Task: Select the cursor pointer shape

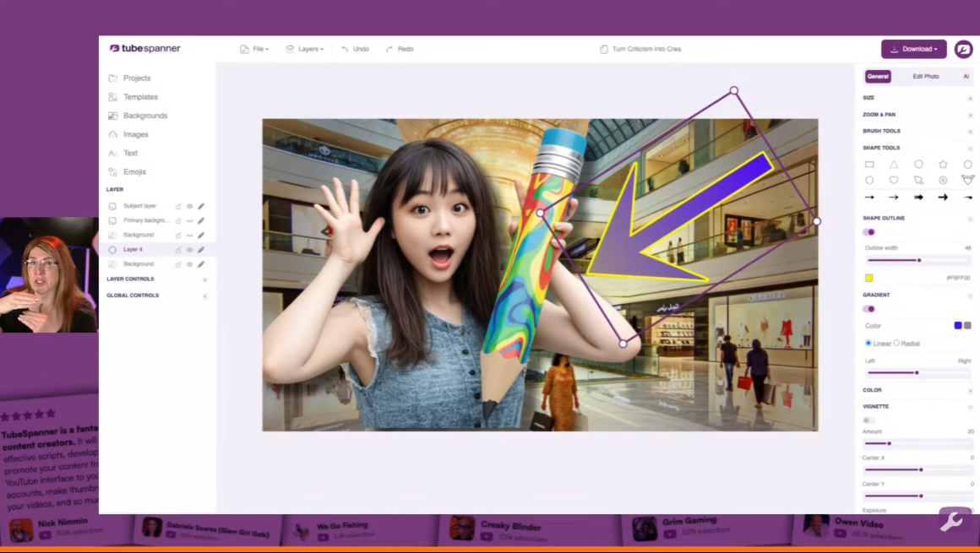Action: click(918, 180)
